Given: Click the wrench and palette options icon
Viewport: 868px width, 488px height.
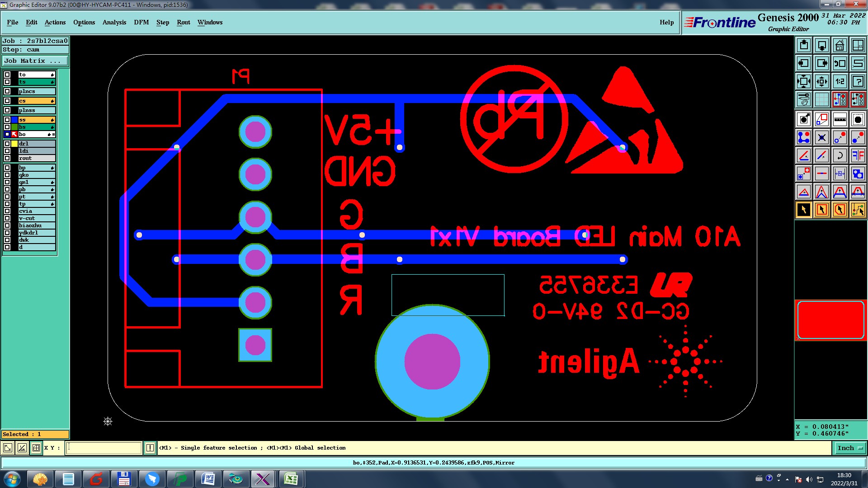Looking at the screenshot, I should pyautogui.click(x=804, y=99).
